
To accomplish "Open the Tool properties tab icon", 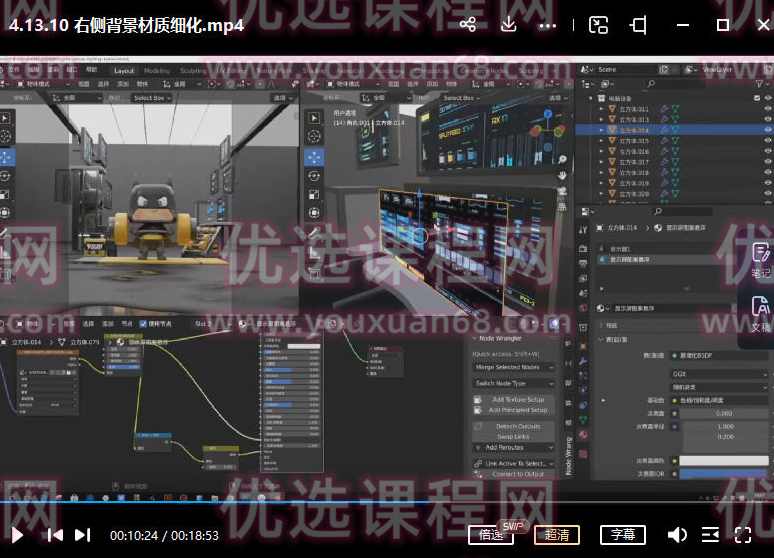I will (x=583, y=230).
